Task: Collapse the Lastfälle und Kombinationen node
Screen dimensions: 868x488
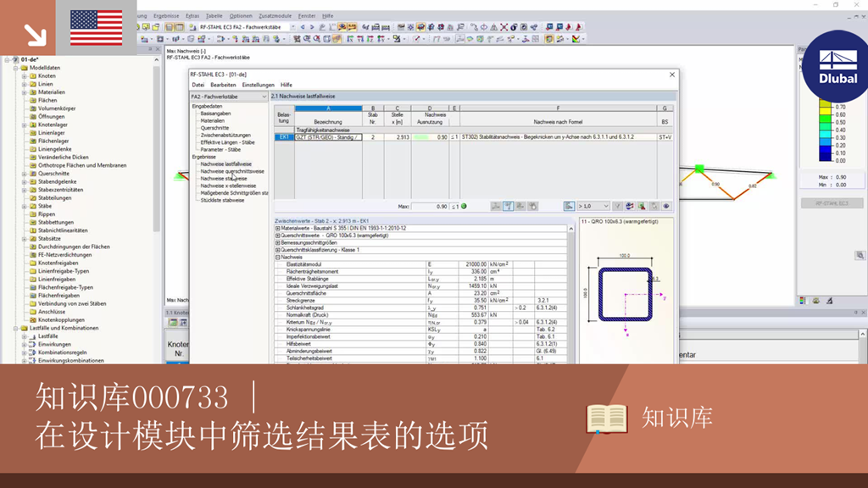Action: (16, 328)
